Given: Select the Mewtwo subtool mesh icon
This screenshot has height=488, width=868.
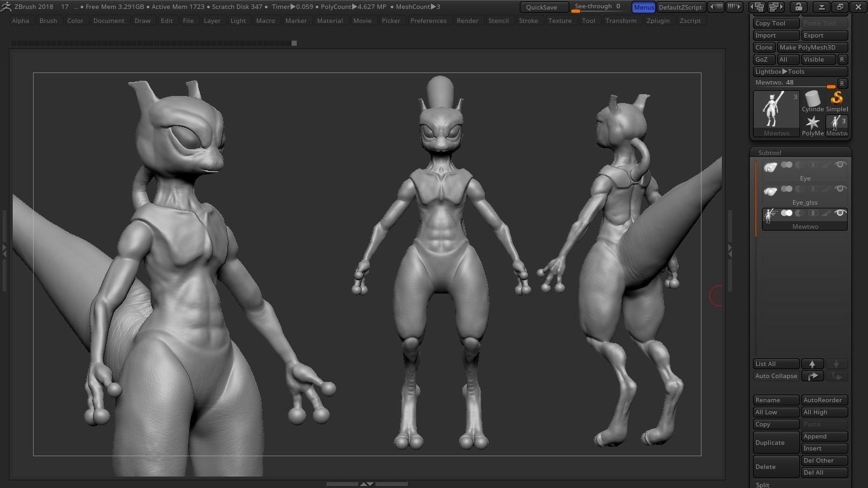Looking at the screenshot, I should click(770, 215).
